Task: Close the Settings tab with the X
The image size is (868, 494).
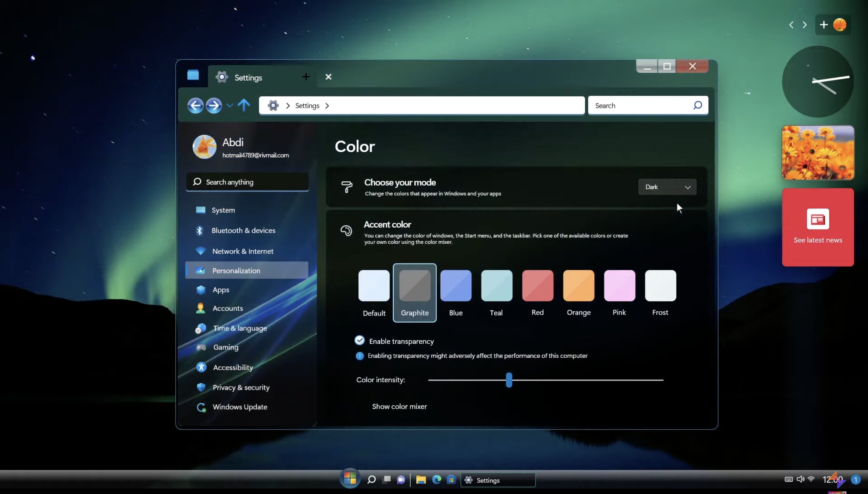Action: [x=328, y=77]
